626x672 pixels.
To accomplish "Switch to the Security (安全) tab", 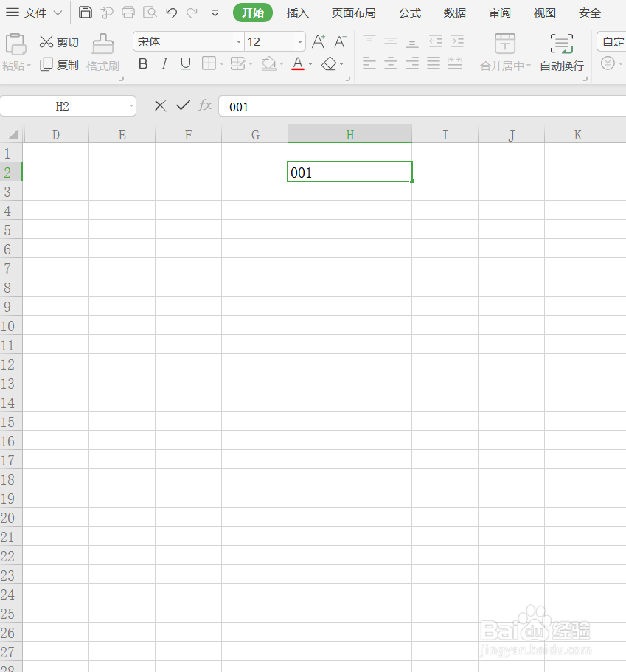I will (x=590, y=13).
